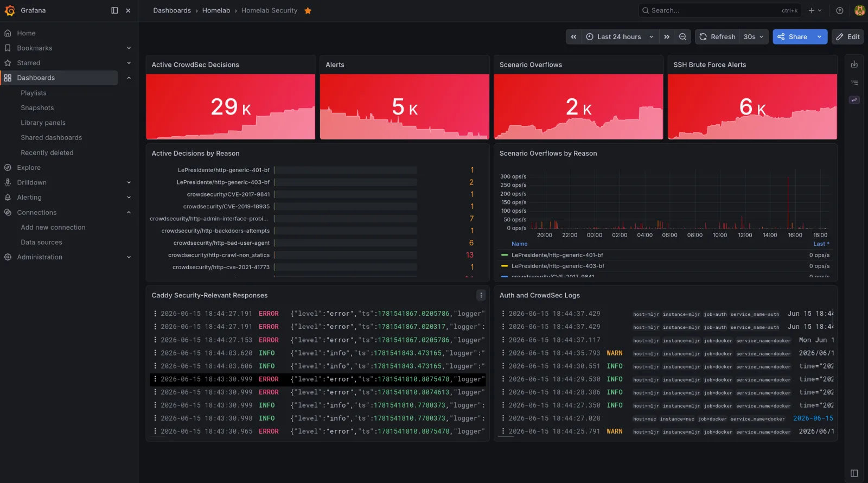Image resolution: width=868 pixels, height=483 pixels.
Task: Click the Drilldown icon in the sidebar
Action: click(8, 182)
